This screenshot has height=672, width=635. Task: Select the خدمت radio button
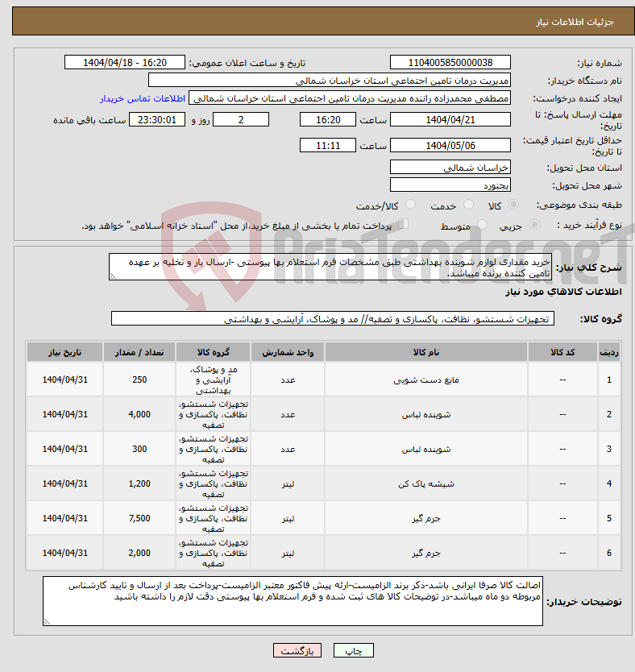tap(469, 205)
